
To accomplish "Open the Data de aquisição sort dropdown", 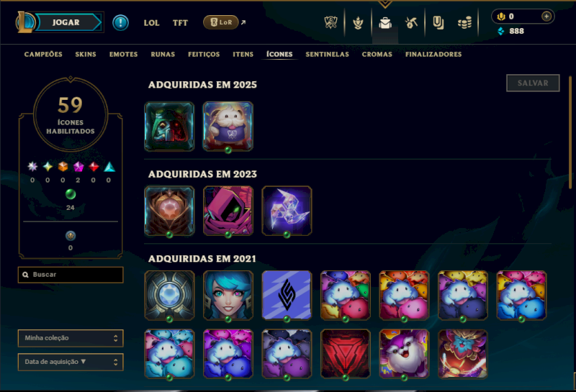I will tap(71, 362).
